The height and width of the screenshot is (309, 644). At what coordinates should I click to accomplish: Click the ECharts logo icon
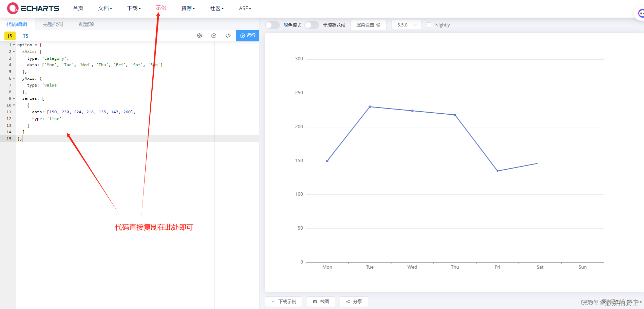tap(12, 8)
